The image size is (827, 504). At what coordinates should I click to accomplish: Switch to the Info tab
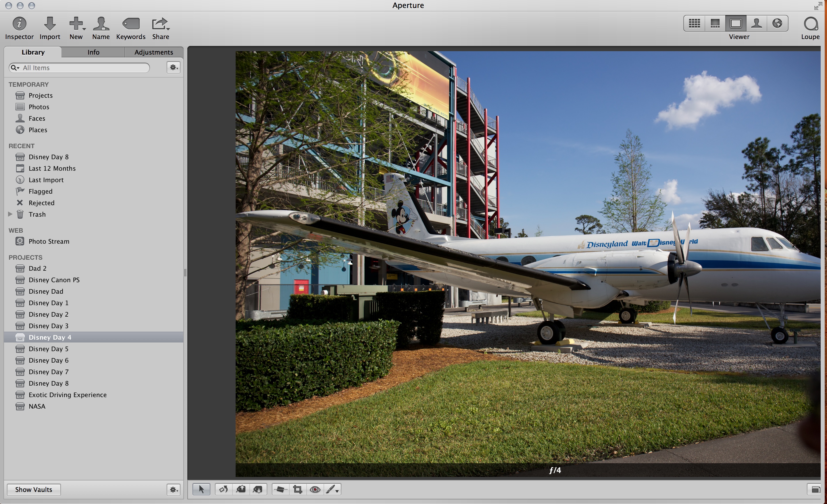(x=93, y=52)
